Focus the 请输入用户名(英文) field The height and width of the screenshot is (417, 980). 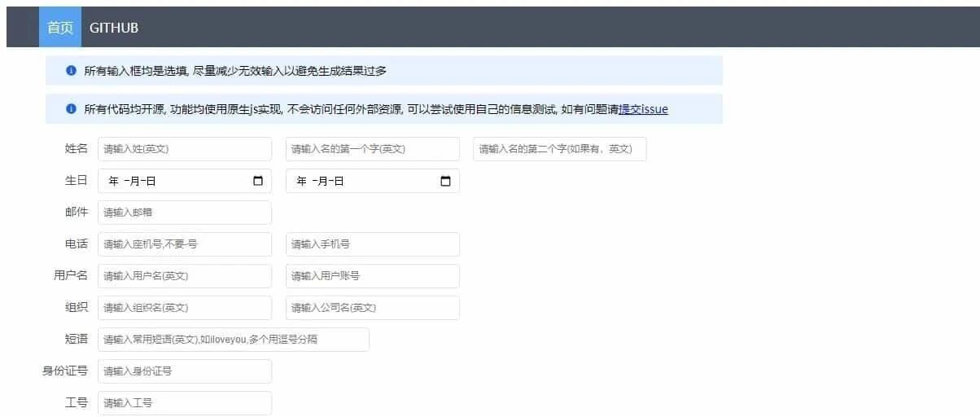(x=185, y=276)
